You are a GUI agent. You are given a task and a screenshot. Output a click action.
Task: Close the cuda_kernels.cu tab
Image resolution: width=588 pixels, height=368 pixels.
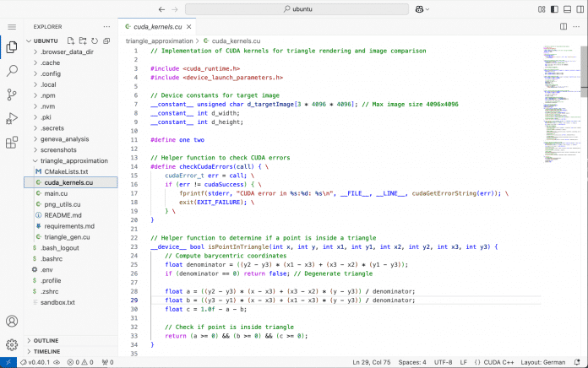[189, 27]
